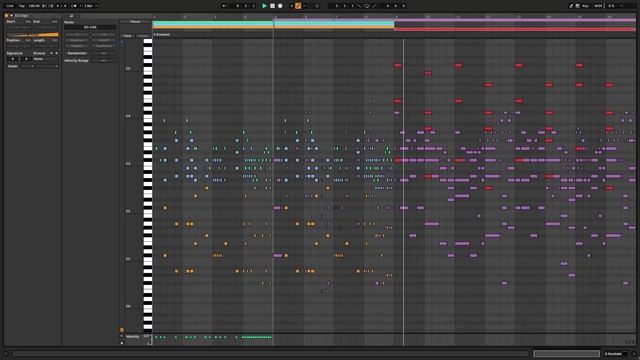Open the Groove None dropdown
Image resolution: width=640 pixels, height=360 pixels.
[x=45, y=59]
